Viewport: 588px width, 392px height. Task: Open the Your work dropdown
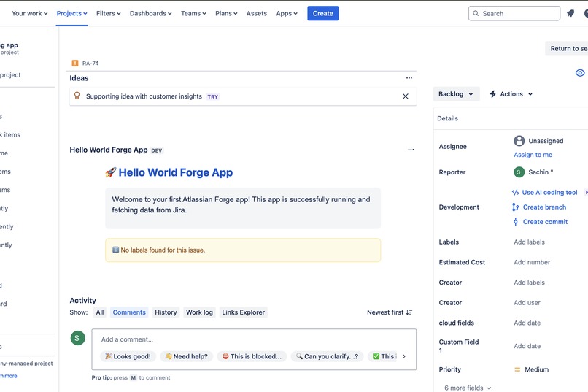point(30,13)
